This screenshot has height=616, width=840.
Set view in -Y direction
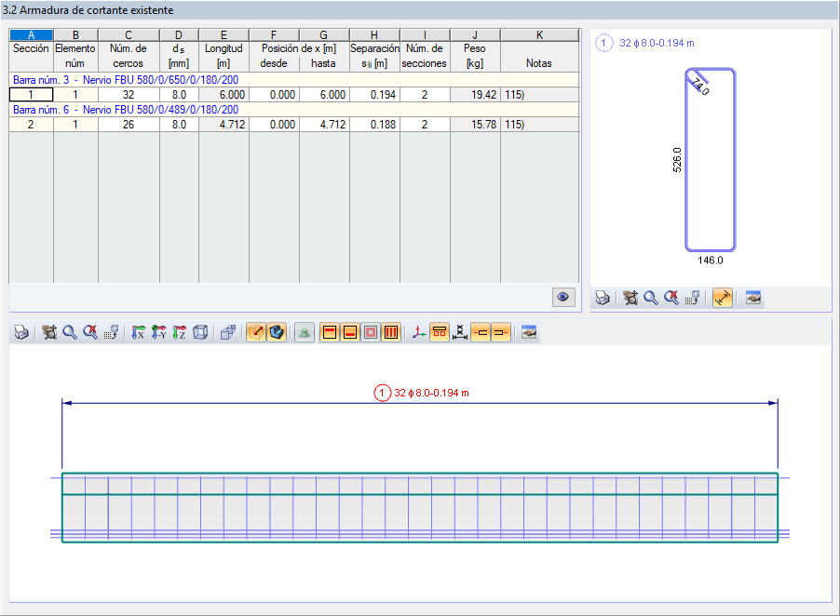(158, 332)
